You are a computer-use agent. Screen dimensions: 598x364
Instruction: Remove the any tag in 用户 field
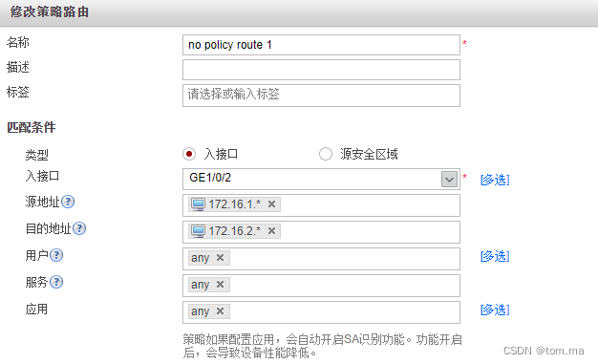coord(220,258)
